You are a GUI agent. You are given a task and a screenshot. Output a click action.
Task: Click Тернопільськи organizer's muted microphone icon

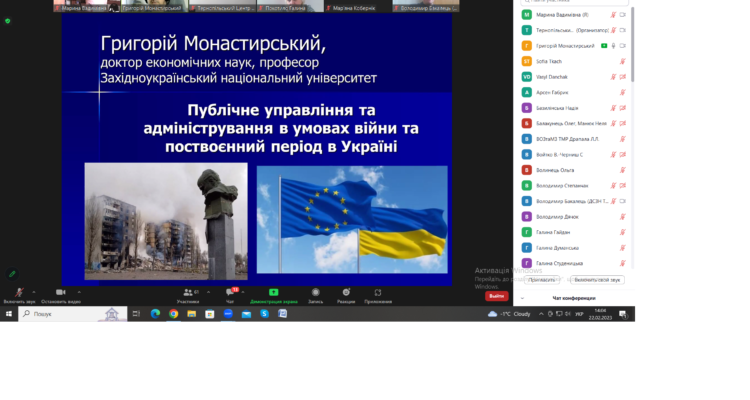[613, 30]
